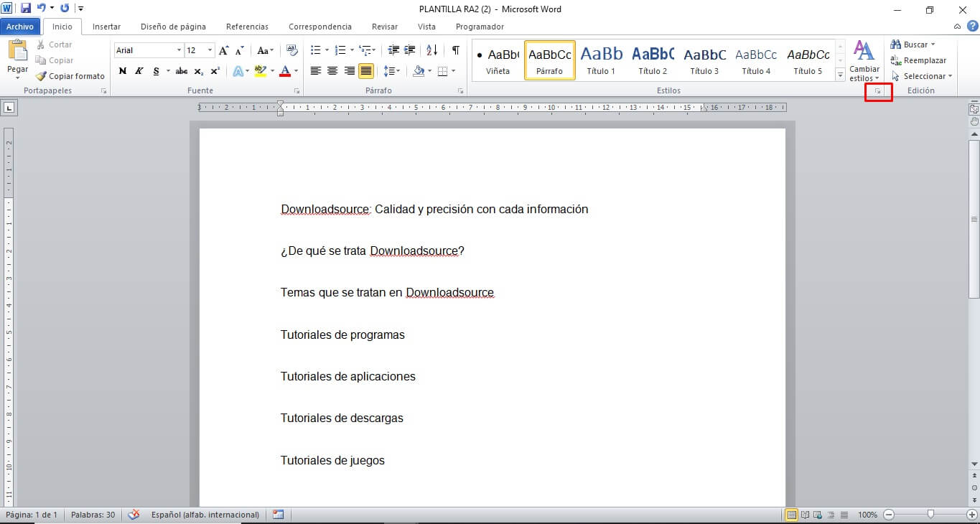
Task: Toggle superscript formatting
Action: pos(215,71)
